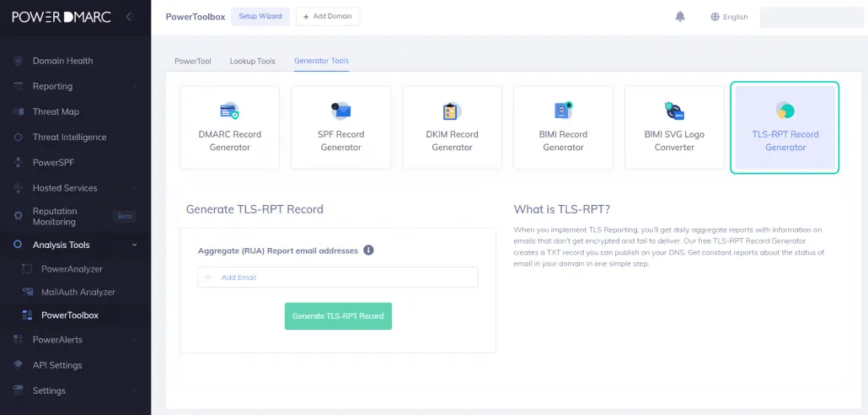The width and height of the screenshot is (868, 415).
Task: Click the MailAuth Analyzer envelope icon
Action: click(27, 292)
